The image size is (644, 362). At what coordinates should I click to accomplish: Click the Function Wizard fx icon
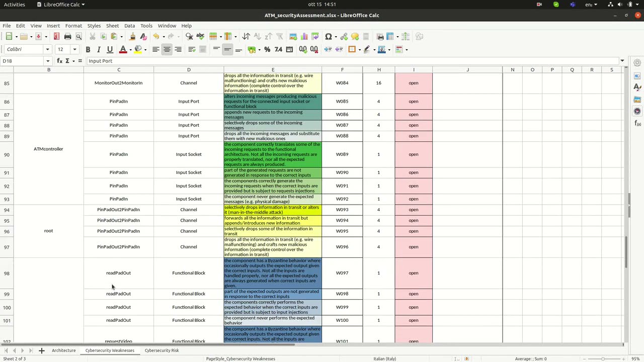tap(59, 61)
